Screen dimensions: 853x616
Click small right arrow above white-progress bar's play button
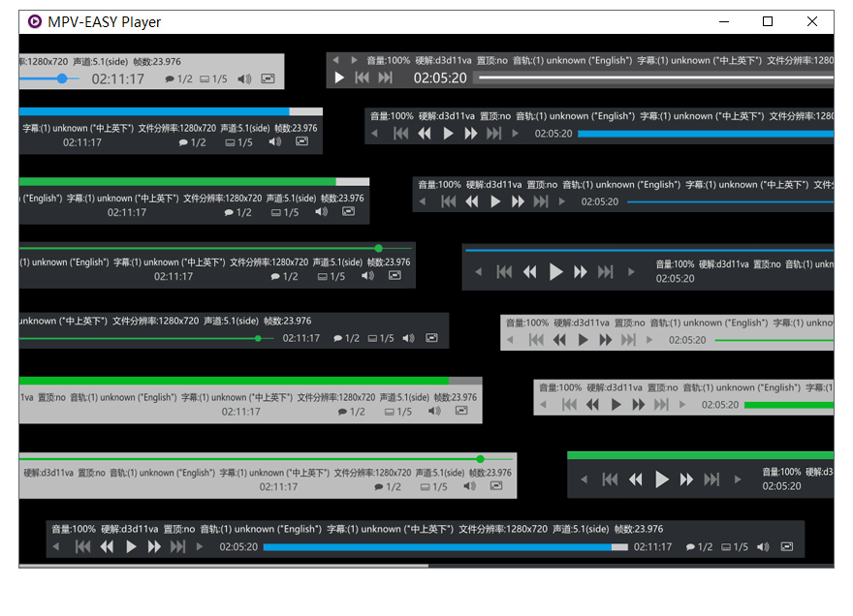[x=354, y=60]
